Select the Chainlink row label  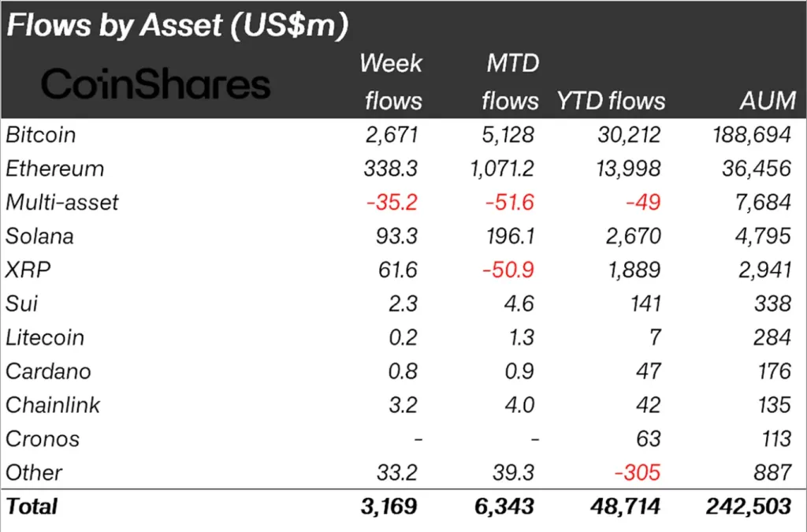tap(53, 405)
